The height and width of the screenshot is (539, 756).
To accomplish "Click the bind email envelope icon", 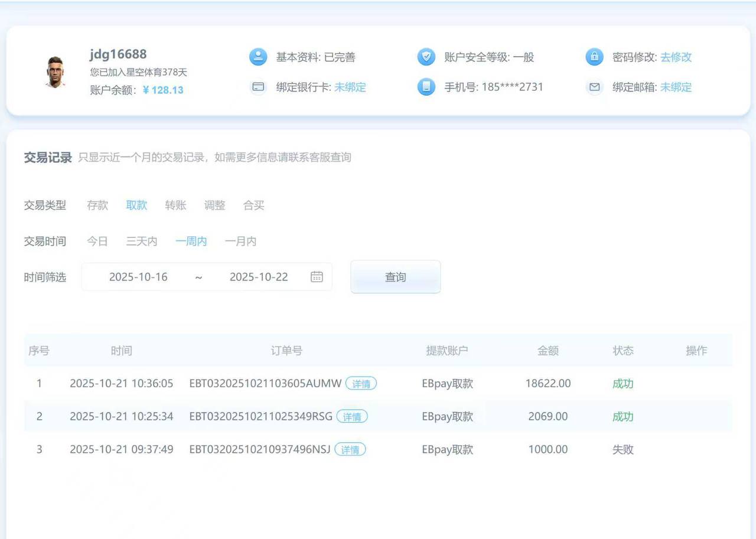I will (x=594, y=87).
